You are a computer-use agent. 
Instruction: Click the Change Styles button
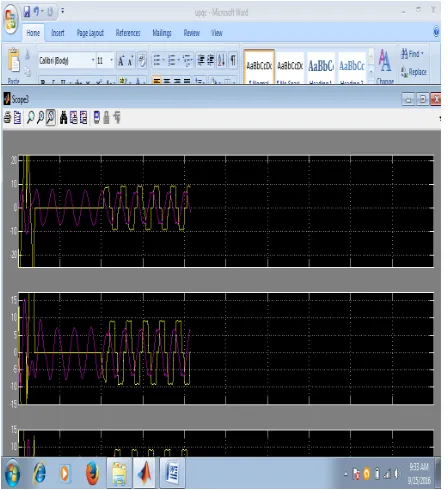tap(385, 66)
